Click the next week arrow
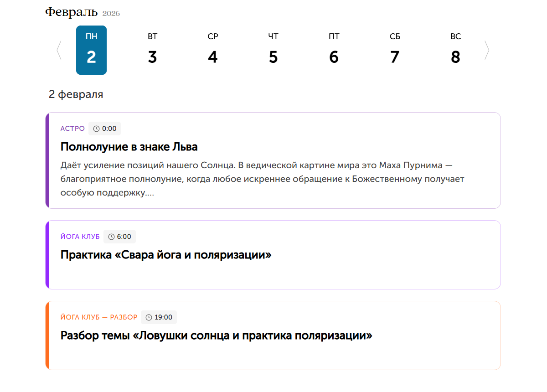The height and width of the screenshot is (392, 547). 487,50
